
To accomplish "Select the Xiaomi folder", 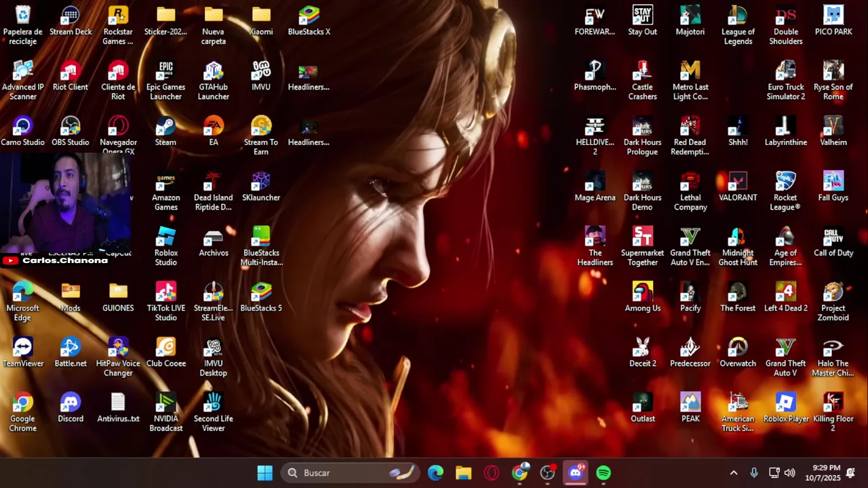I will click(x=261, y=20).
